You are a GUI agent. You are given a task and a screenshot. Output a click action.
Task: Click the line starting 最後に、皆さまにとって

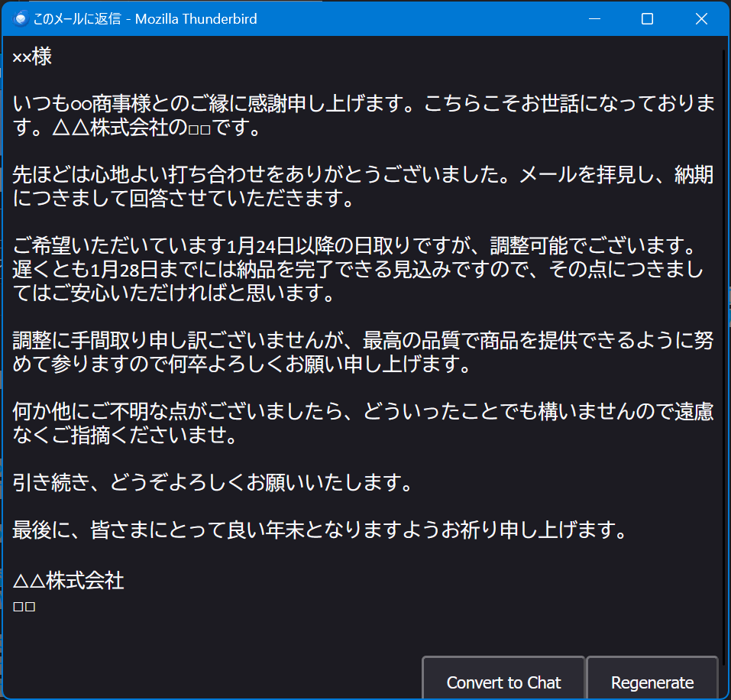[320, 530]
